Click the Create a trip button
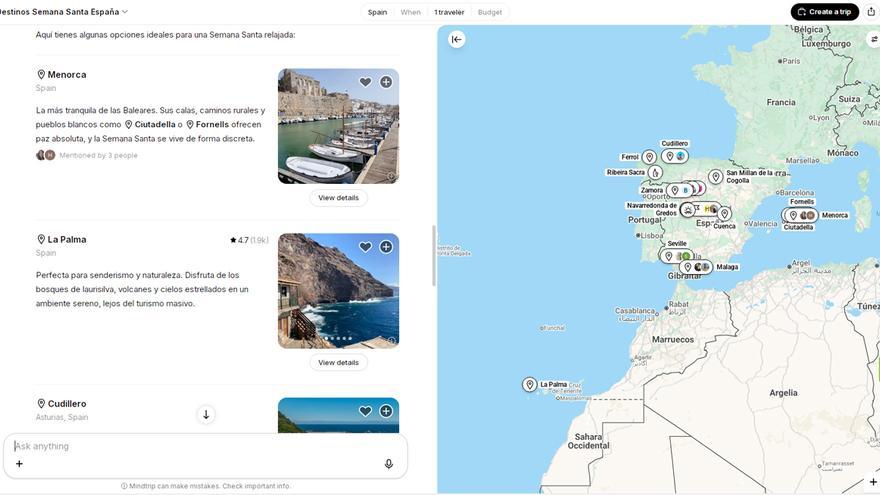 coord(824,12)
